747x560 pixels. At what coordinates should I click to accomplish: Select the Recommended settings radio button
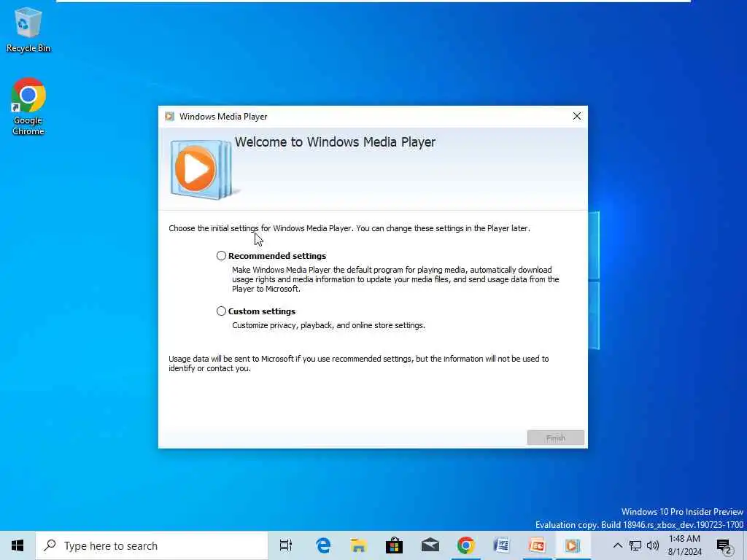[x=221, y=256]
